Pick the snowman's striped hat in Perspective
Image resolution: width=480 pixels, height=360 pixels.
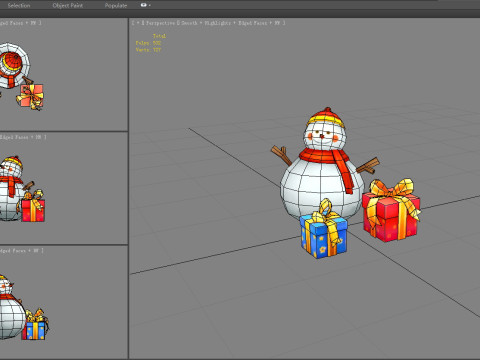pyautogui.click(x=326, y=118)
